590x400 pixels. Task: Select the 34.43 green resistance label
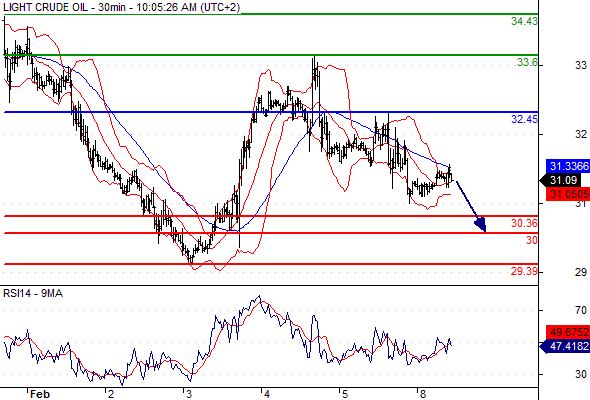(x=524, y=21)
